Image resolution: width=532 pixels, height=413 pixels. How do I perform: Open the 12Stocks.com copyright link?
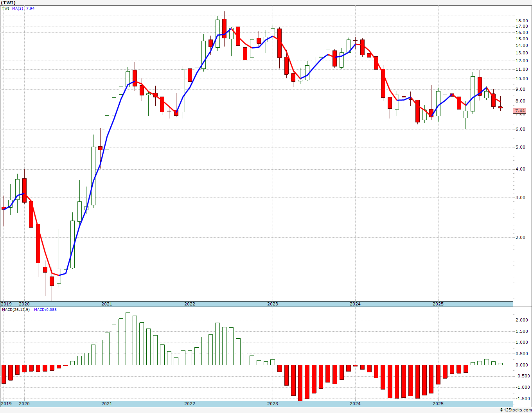click(x=516, y=410)
